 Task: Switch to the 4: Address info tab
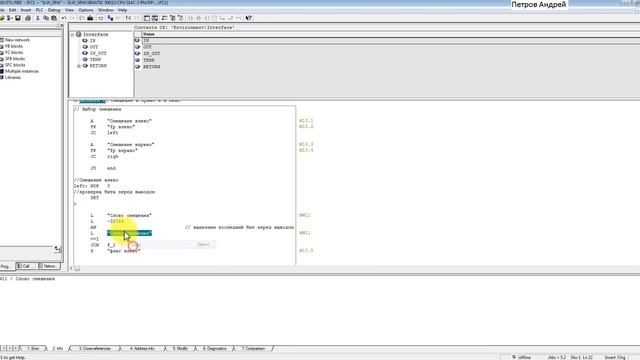[x=142, y=349]
